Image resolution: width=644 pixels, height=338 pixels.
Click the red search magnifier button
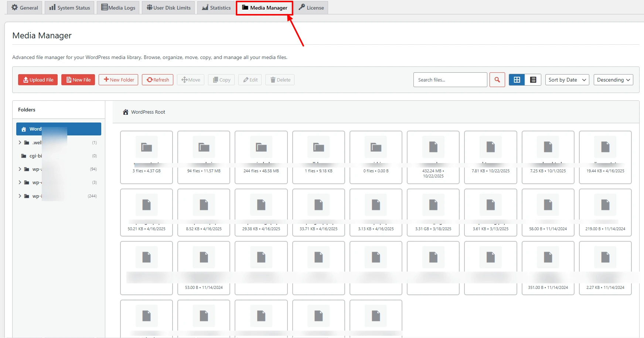click(497, 80)
